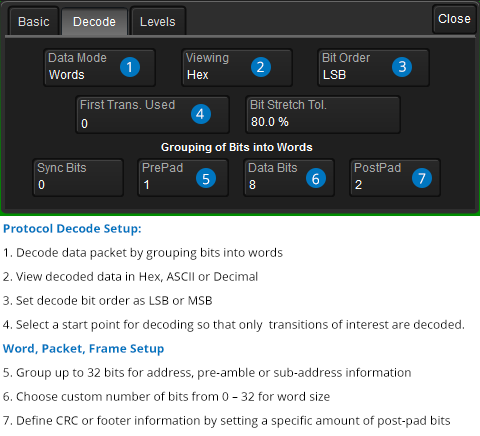Click the blue number 4 callout badge
Image resolution: width=480 pixels, height=436 pixels.
coord(201,114)
